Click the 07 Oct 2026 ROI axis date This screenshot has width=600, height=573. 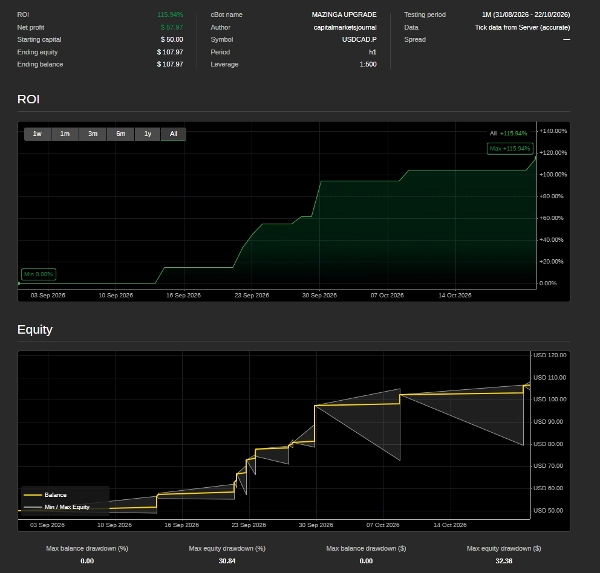pos(387,295)
